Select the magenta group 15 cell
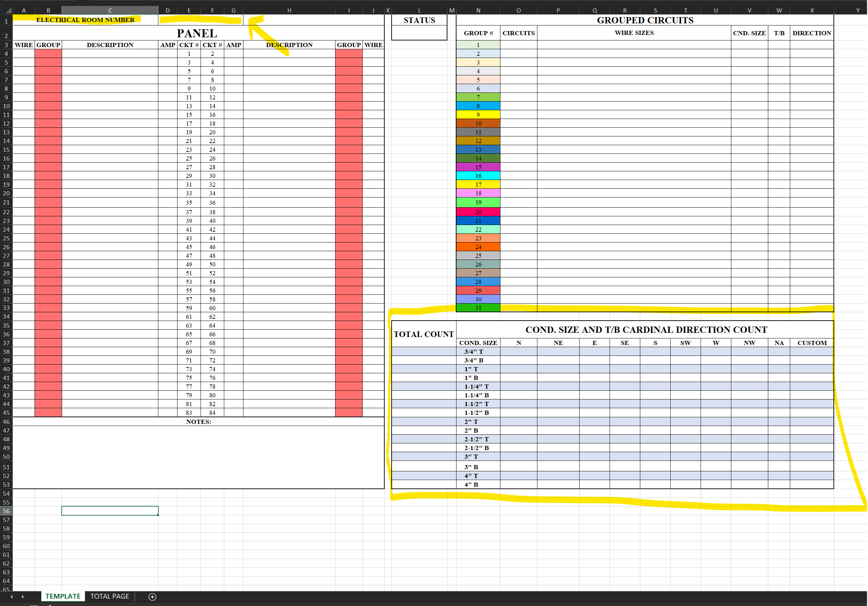 click(478, 167)
